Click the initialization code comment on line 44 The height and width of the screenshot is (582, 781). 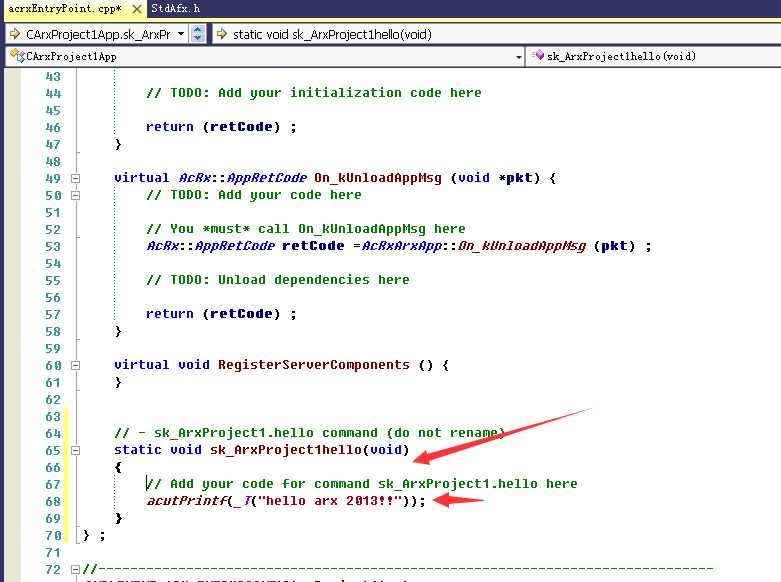tap(314, 93)
